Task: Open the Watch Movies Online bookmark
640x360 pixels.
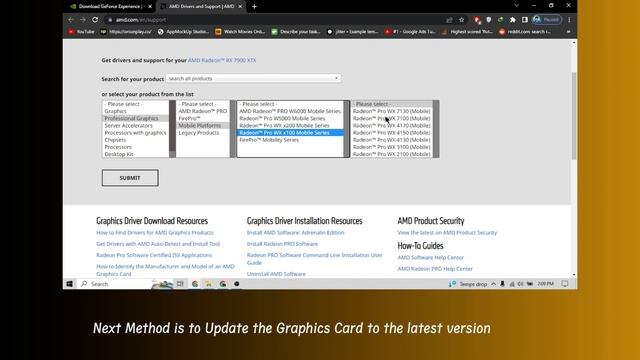Action: [x=240, y=31]
